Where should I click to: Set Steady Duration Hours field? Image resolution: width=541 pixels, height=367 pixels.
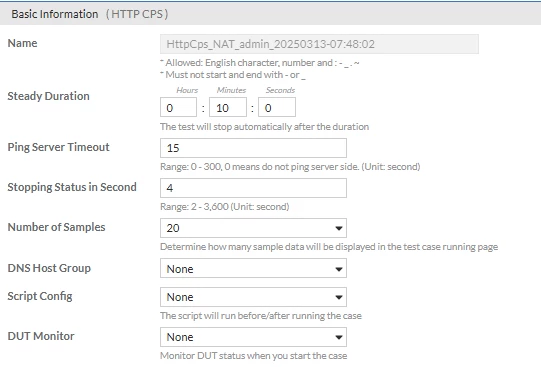click(x=178, y=107)
